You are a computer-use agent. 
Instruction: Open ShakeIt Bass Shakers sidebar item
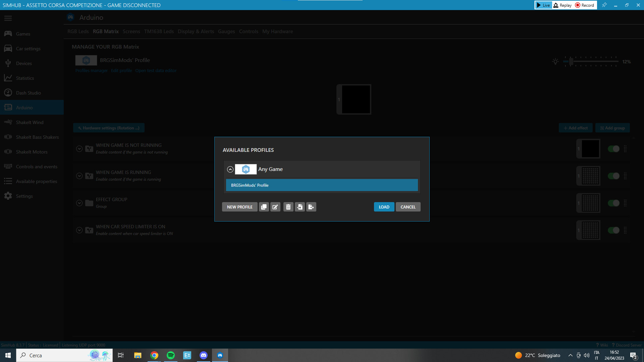click(x=32, y=137)
